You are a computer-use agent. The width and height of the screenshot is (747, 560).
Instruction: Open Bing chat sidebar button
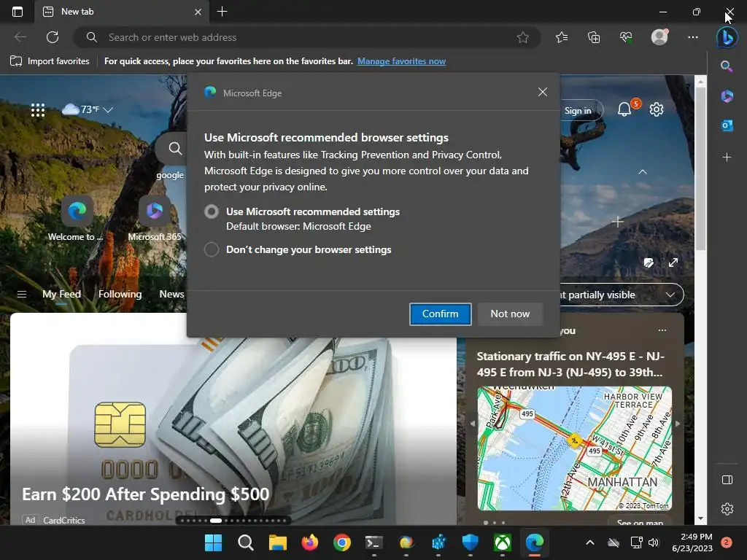(727, 37)
